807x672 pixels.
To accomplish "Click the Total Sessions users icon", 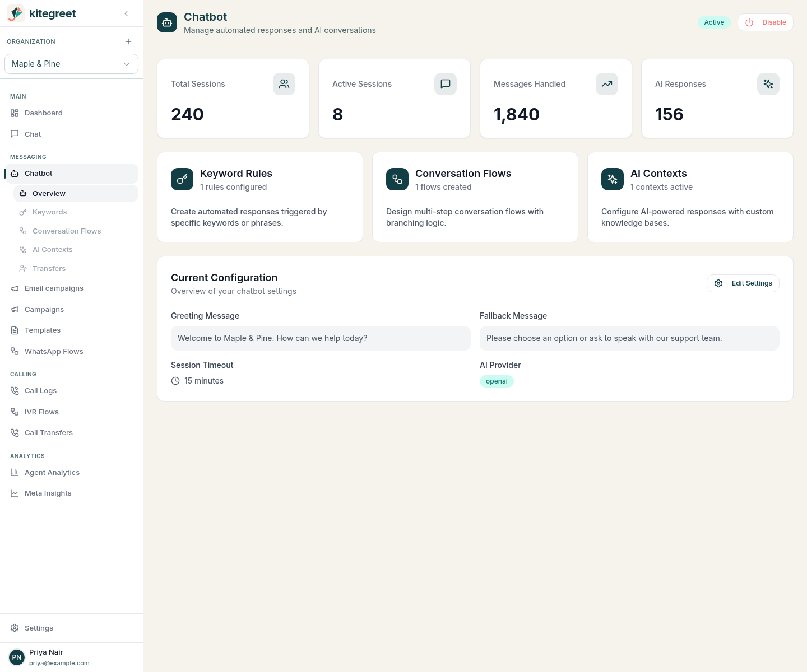I will [284, 84].
